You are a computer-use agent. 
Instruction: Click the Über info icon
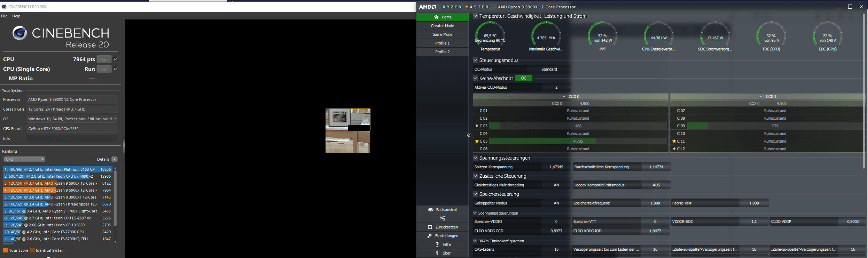pyautogui.click(x=437, y=253)
